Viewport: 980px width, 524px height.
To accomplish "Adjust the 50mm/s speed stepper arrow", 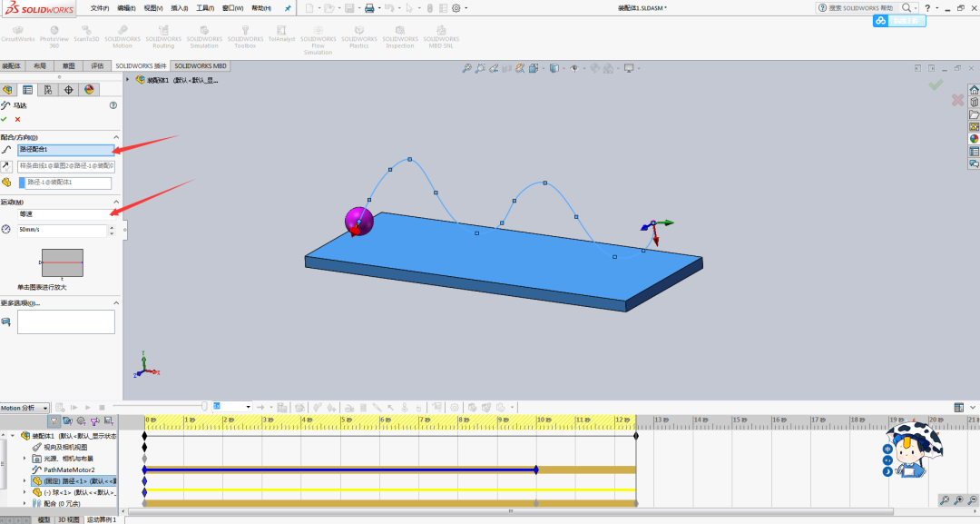I will 112,227.
